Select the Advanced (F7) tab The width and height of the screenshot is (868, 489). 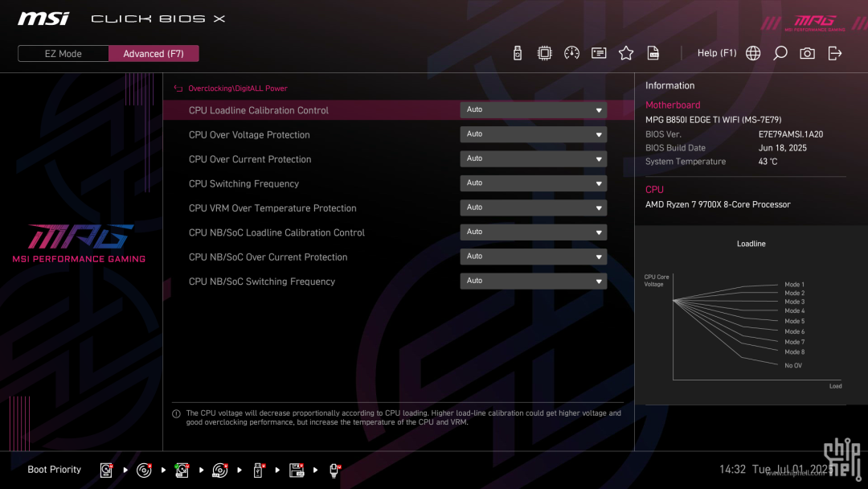pos(154,54)
